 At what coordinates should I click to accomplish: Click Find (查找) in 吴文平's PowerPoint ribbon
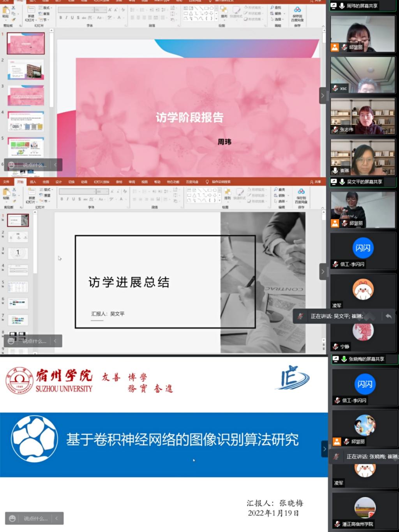[279, 189]
